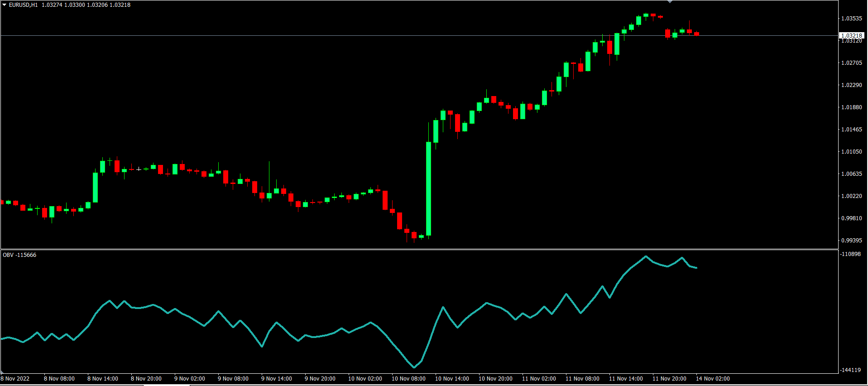
Task: Click the -144119 OBV scale value
Action: point(850,370)
